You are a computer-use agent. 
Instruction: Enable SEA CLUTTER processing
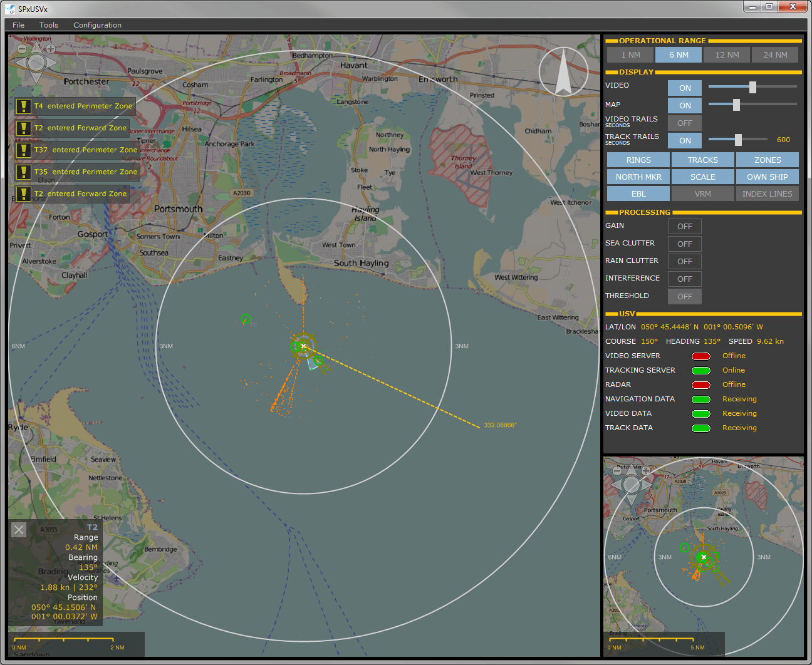(684, 244)
